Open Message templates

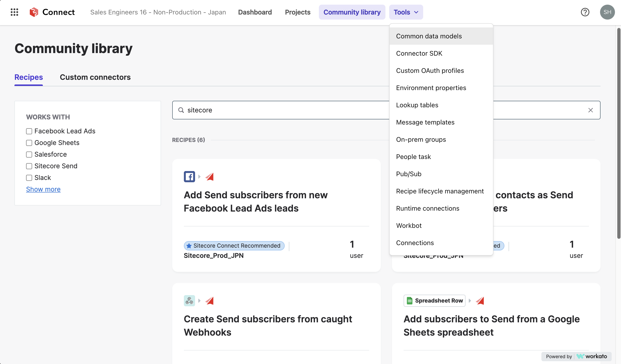[441, 122]
